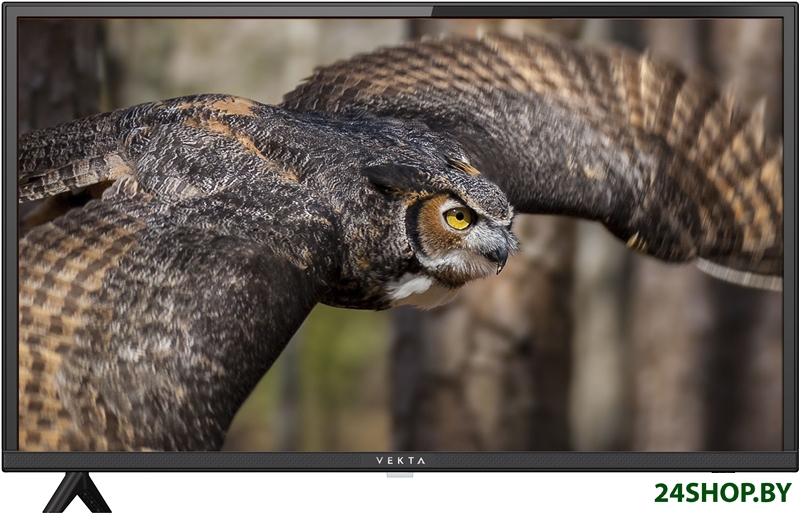This screenshot has height=513, width=800.
Task: Click the VEKTA logo on the bezel
Action: (400, 461)
